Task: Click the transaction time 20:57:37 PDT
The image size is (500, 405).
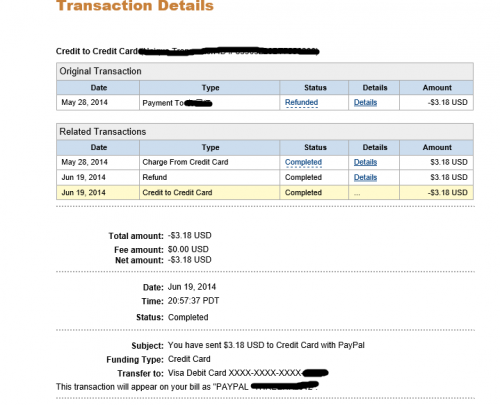Action: tap(193, 301)
